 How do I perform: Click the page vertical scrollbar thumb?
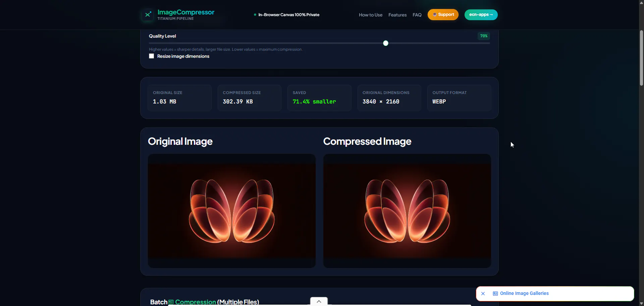641,58
